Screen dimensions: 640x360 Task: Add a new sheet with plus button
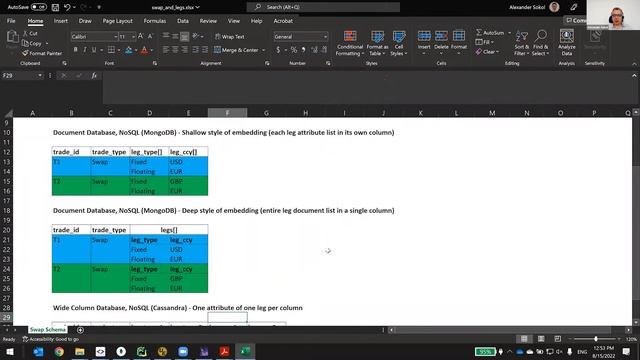pos(80,330)
